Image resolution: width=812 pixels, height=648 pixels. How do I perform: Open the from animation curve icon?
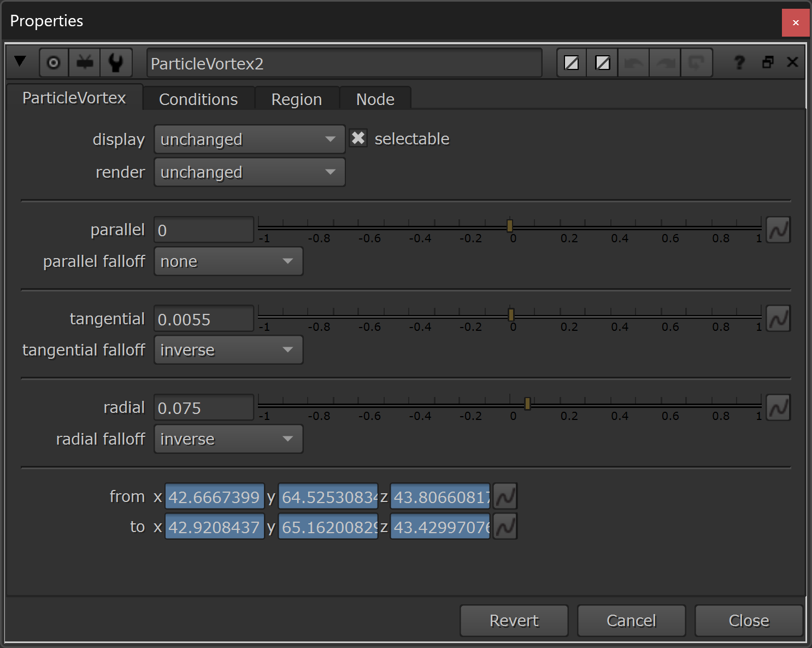[505, 497]
